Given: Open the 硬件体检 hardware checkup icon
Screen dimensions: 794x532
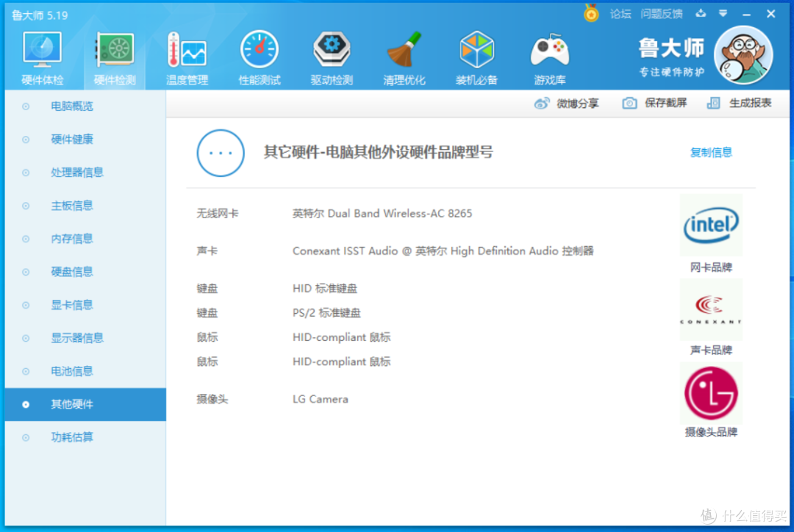Looking at the screenshot, I should [x=42, y=58].
